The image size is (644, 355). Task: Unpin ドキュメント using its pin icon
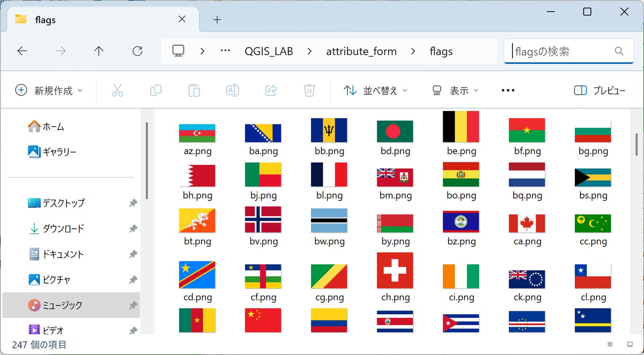point(133,254)
